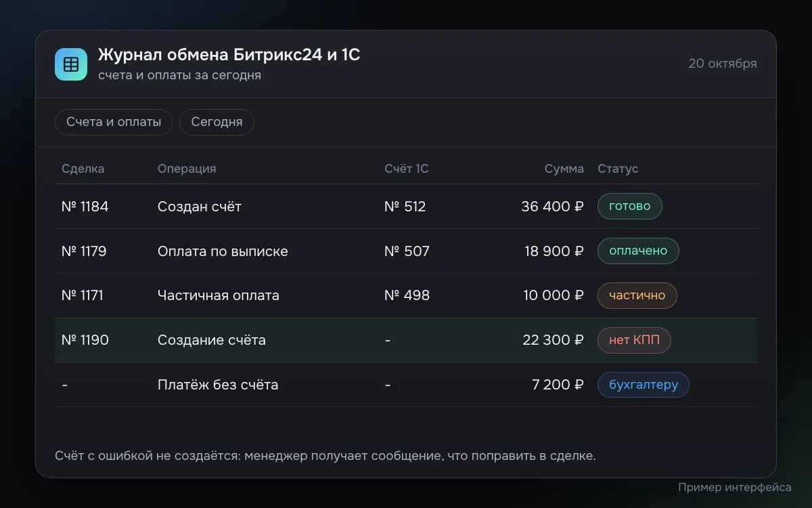Open deal № 1179

click(x=84, y=251)
